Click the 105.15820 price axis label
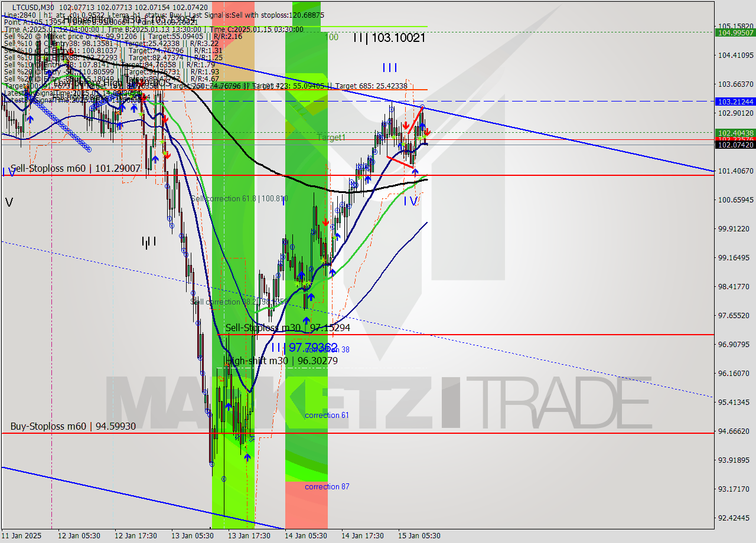Screen dimensions: 756x543 735,26
